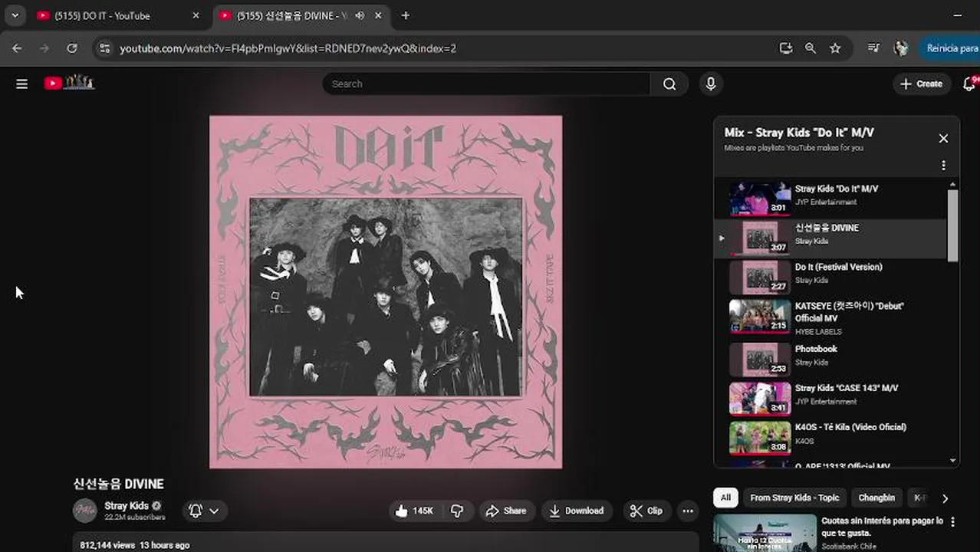Close the DO IT - YouTube tab
Screen dimensions: 980x552
coord(196,15)
